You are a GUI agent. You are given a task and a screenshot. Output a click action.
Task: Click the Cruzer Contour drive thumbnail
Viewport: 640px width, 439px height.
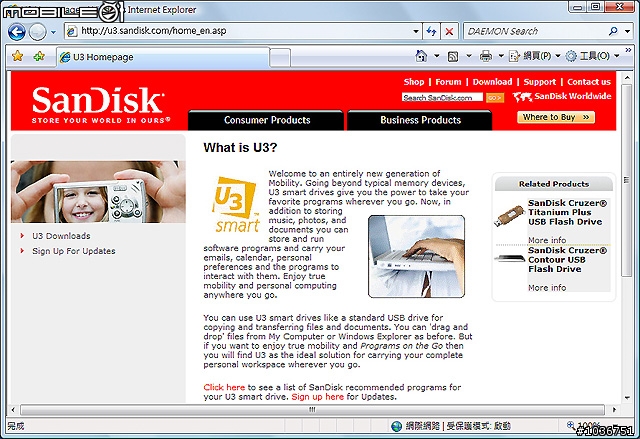click(509, 259)
